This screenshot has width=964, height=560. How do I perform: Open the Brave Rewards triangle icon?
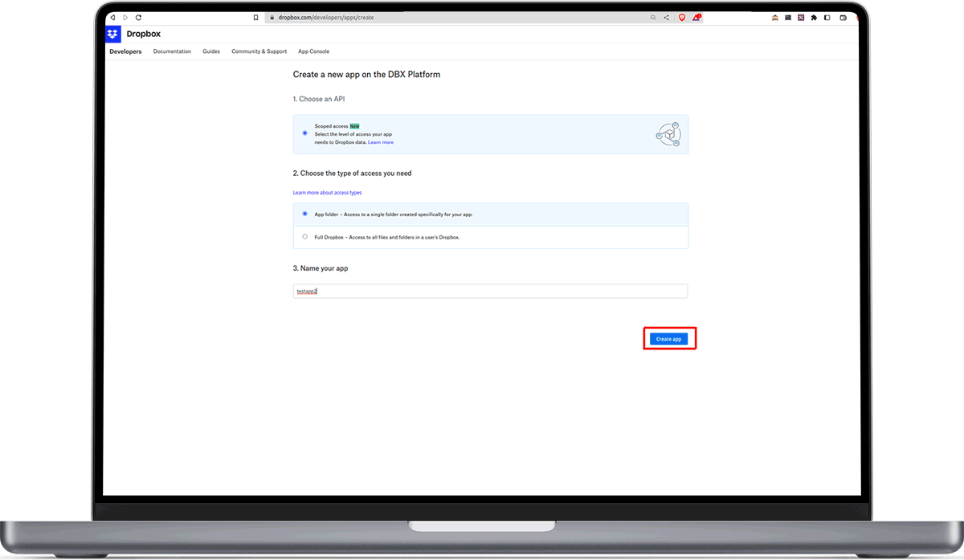(696, 17)
